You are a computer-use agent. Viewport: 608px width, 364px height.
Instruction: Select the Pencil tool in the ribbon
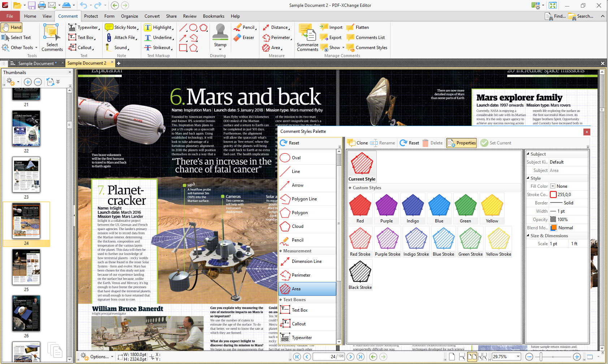(x=245, y=27)
